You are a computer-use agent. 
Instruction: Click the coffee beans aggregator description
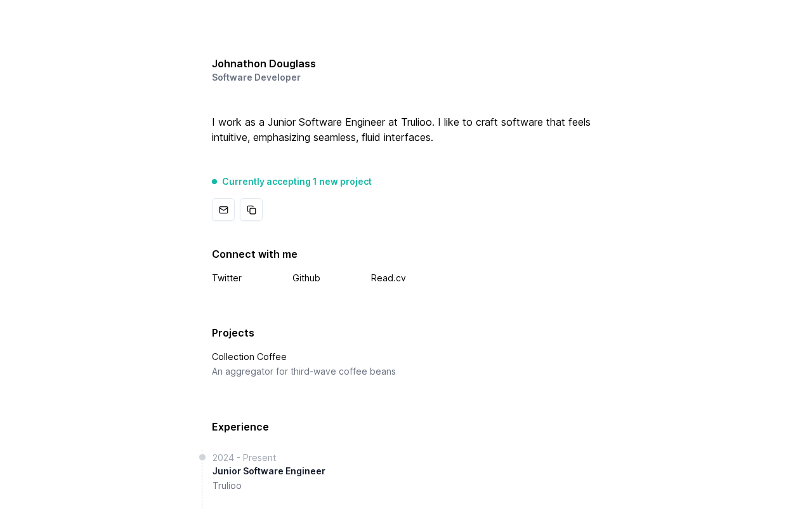[304, 371]
